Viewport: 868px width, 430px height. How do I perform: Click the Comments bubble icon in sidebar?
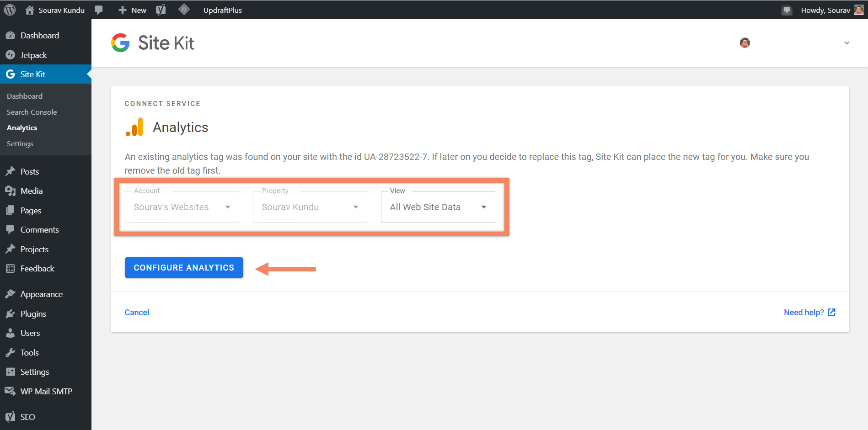10,230
